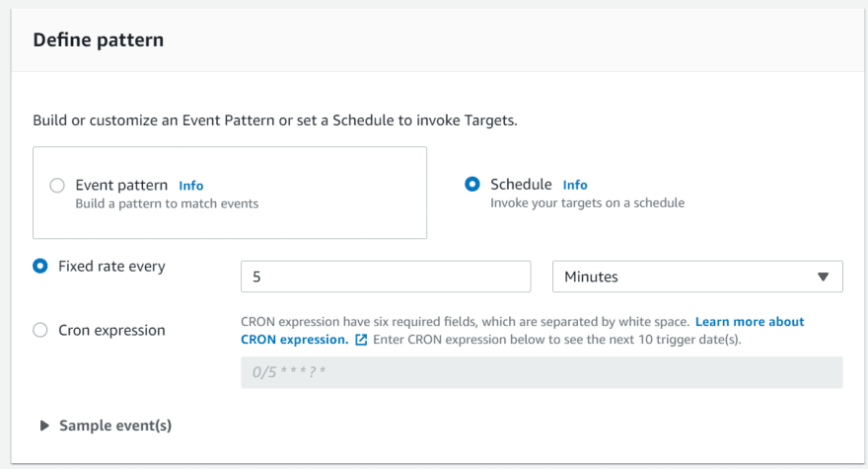Click the external link icon after CRON expression
The image size is (868, 469).
tap(361, 340)
